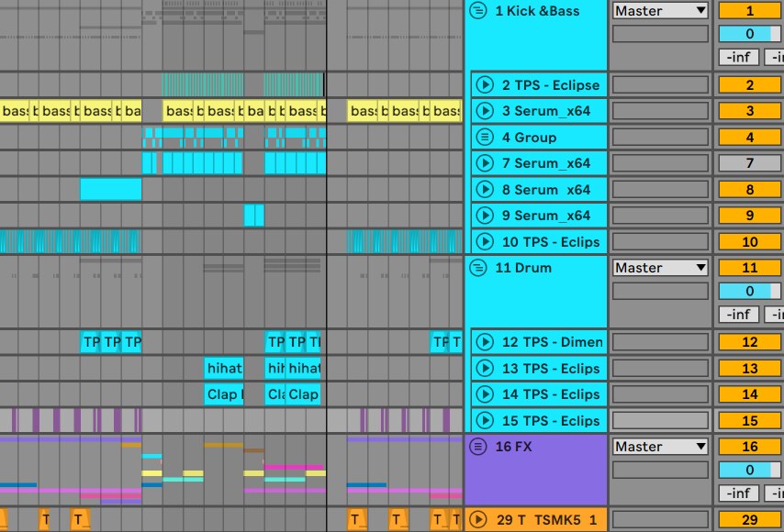Click the -inf peak level on 11 Drum
The width and height of the screenshot is (784, 532).
point(738,315)
